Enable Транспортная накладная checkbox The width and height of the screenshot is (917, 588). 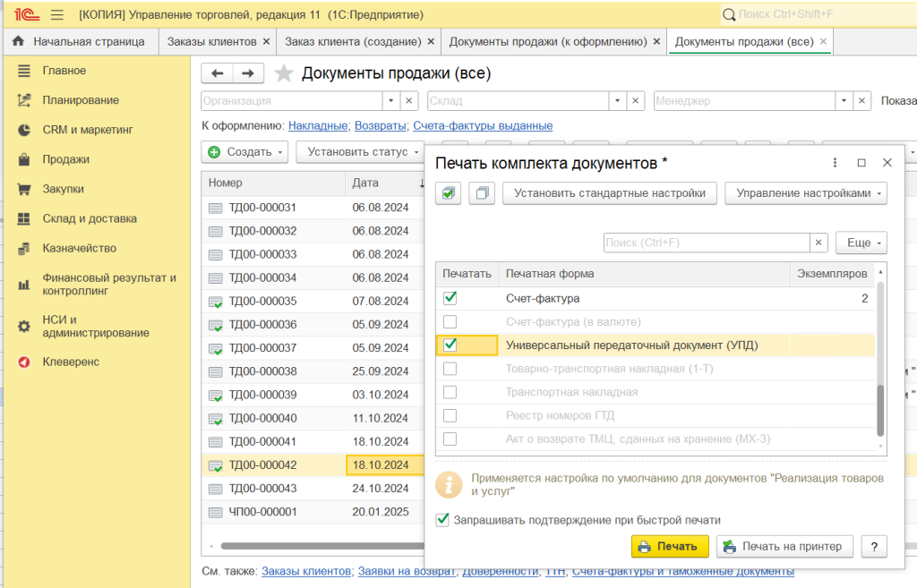(x=450, y=392)
